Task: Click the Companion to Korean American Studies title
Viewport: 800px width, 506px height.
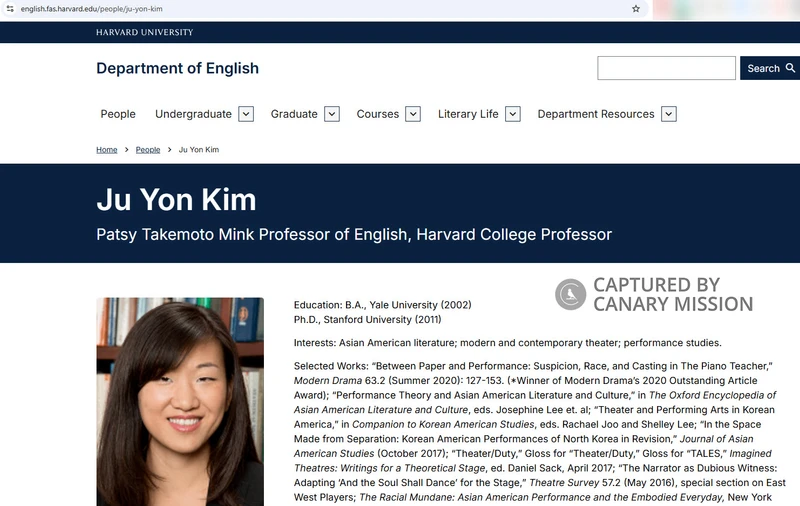Action: pyautogui.click(x=443, y=424)
